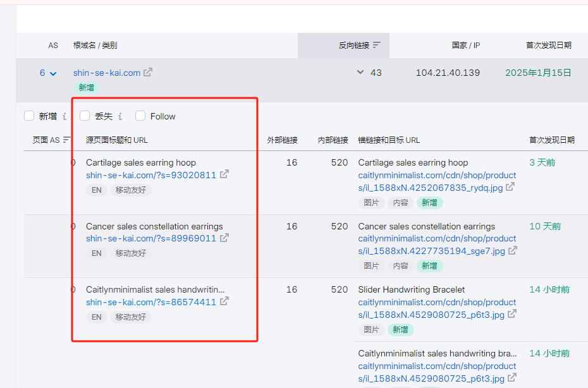The image size is (588, 388).
Task: Click 14 小时前 in Slider Handwriting Bracelet row
Action: [x=549, y=290]
